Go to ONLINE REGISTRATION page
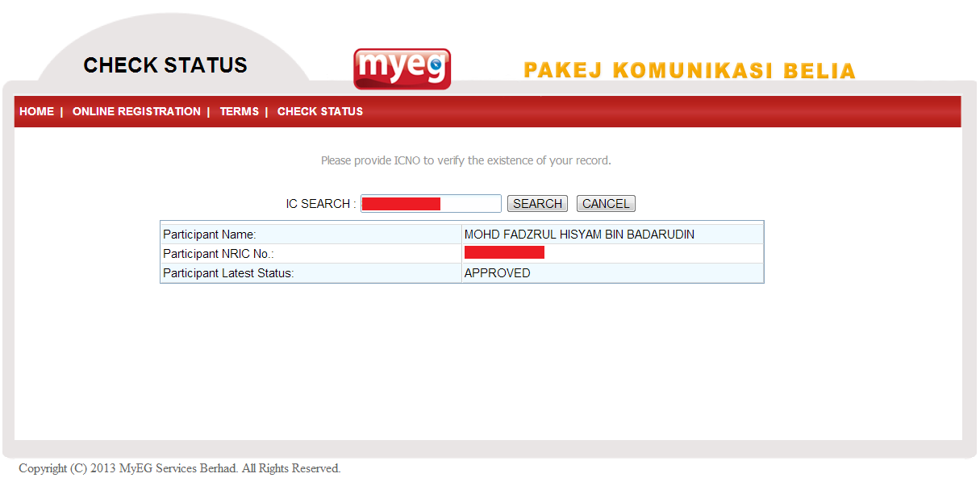980x486 pixels. (136, 112)
